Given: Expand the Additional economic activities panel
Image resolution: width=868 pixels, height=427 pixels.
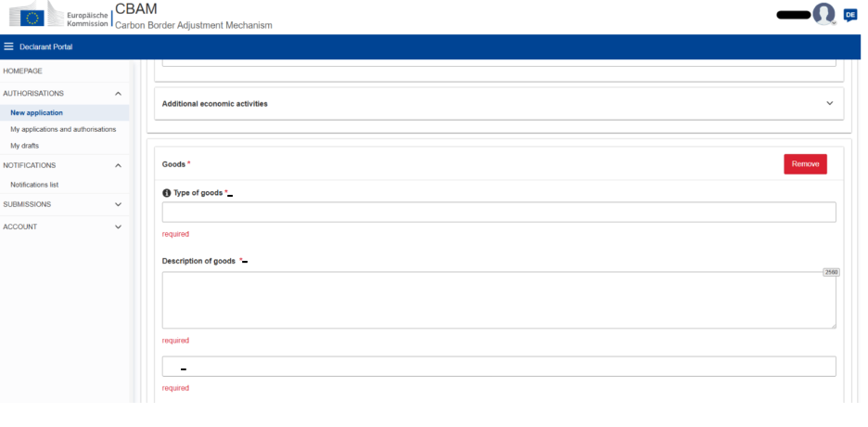Looking at the screenshot, I should (x=829, y=103).
